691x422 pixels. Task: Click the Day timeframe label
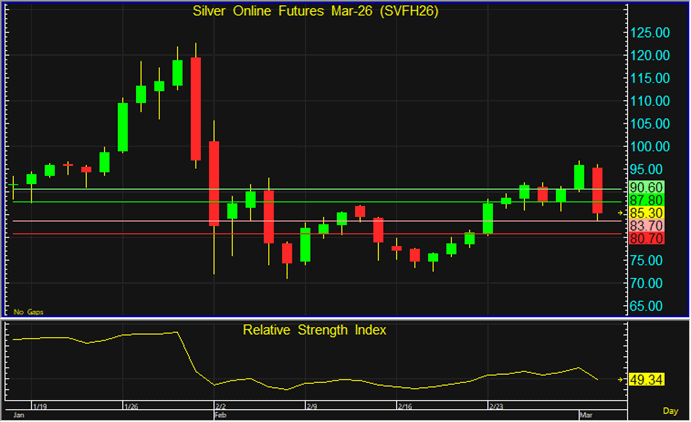[671, 411]
